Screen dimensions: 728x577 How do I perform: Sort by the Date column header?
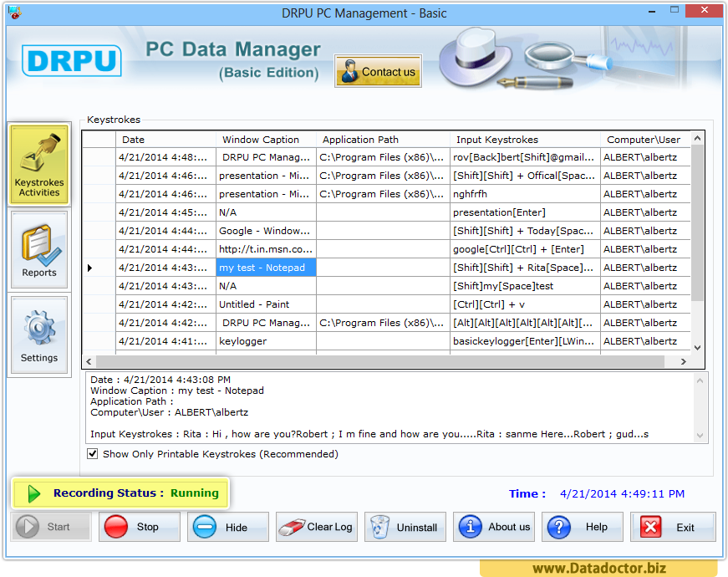165,140
